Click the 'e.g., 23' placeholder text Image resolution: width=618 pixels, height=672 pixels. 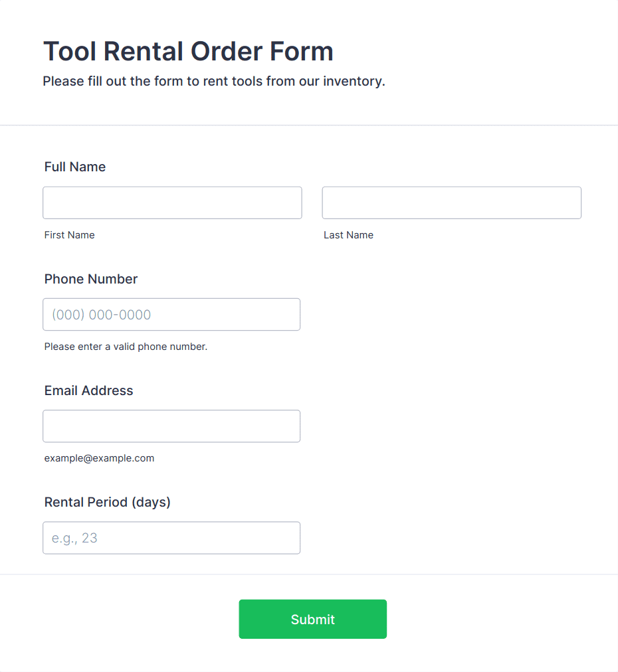[x=75, y=538]
